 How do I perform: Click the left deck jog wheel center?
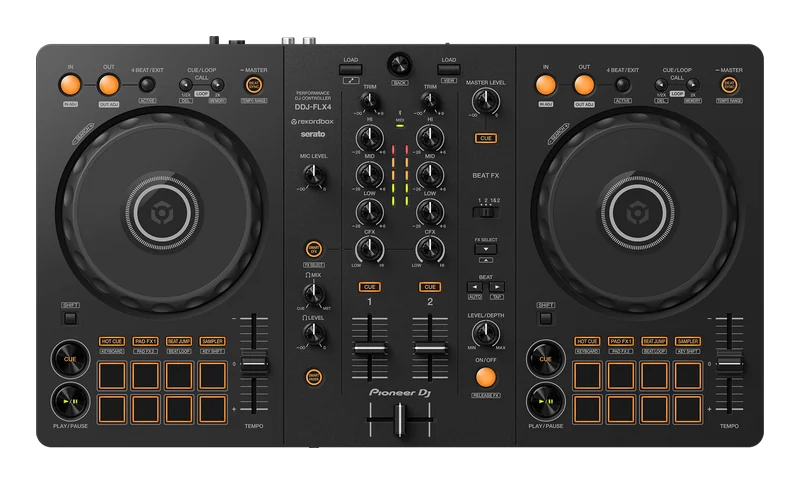(x=162, y=212)
